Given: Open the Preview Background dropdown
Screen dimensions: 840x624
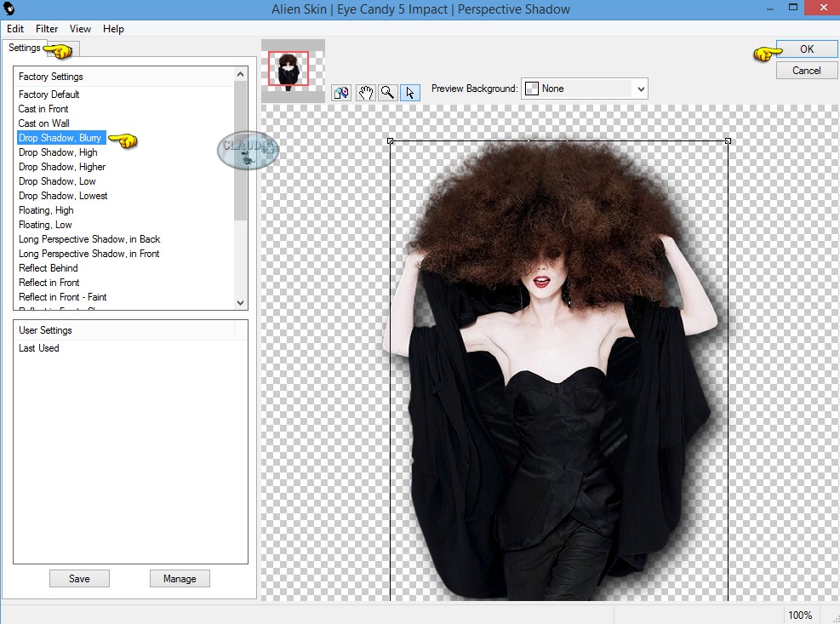Looking at the screenshot, I should point(585,89).
